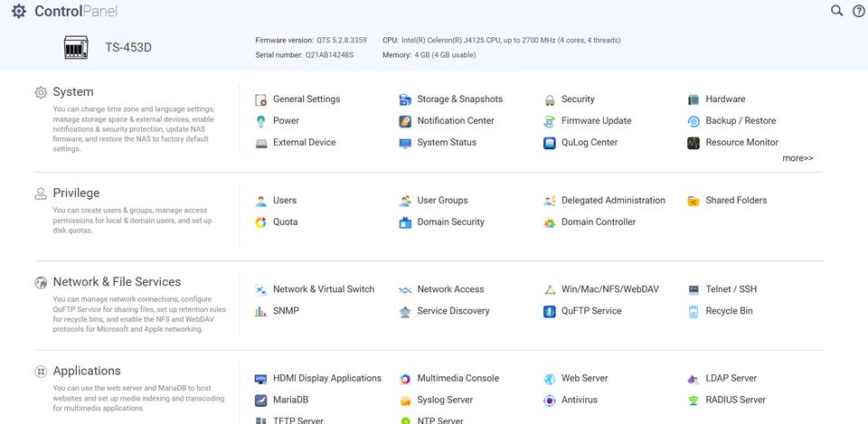This screenshot has width=868, height=424.
Task: Open HDMI Display Applications icon
Action: coord(260,379)
